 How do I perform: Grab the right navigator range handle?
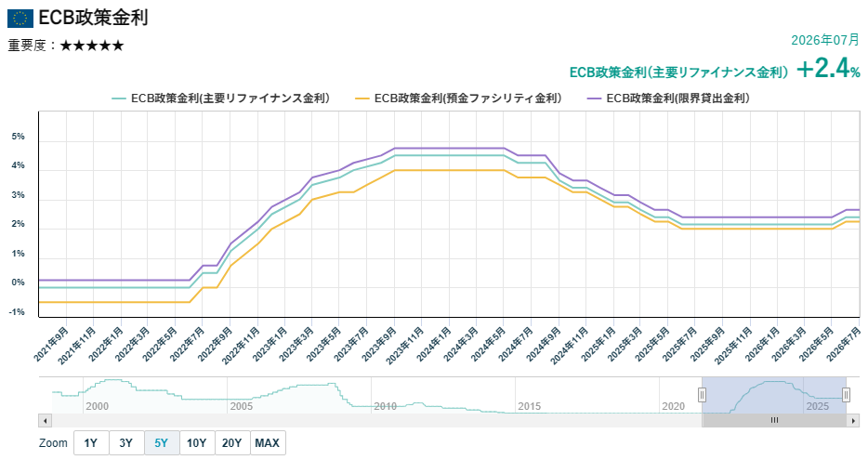846,395
